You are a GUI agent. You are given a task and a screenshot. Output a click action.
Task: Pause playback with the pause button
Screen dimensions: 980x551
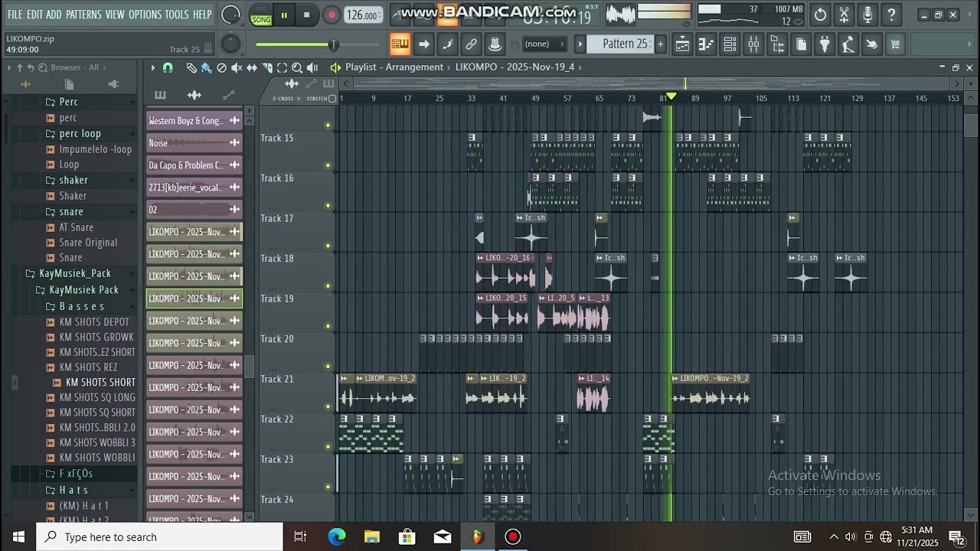(x=284, y=15)
